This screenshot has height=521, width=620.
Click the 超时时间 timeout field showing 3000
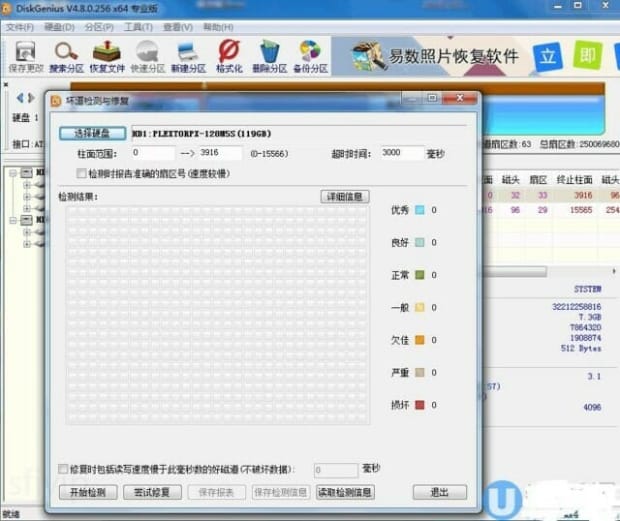click(403, 153)
